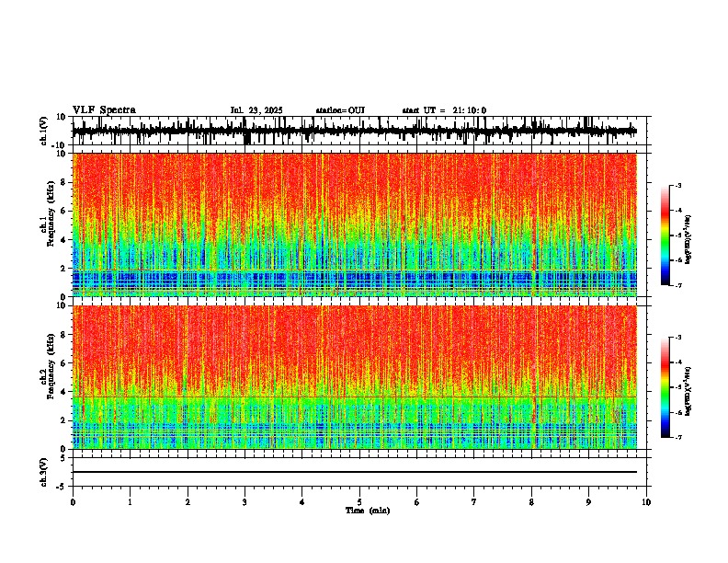Click inside the ch.2 spectrogram panel

[354, 377]
